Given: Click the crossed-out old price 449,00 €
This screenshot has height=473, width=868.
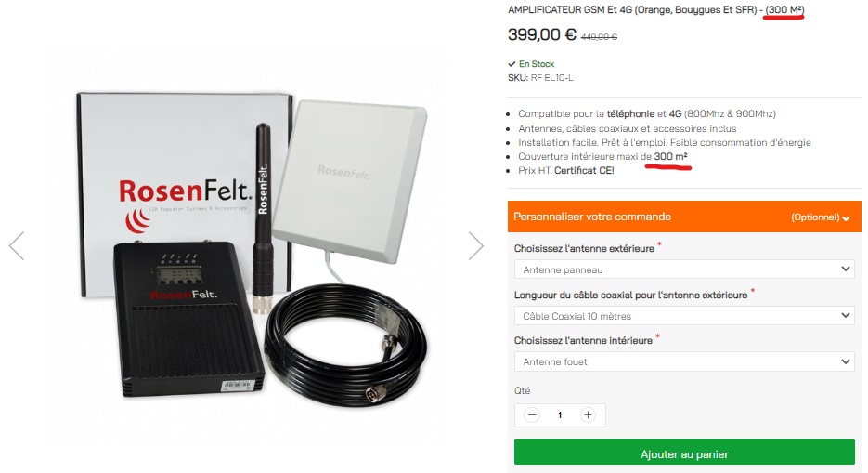Looking at the screenshot, I should tap(599, 36).
